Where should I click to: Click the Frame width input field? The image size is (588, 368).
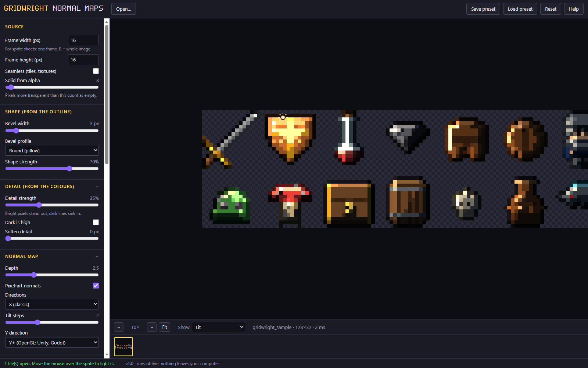83,40
